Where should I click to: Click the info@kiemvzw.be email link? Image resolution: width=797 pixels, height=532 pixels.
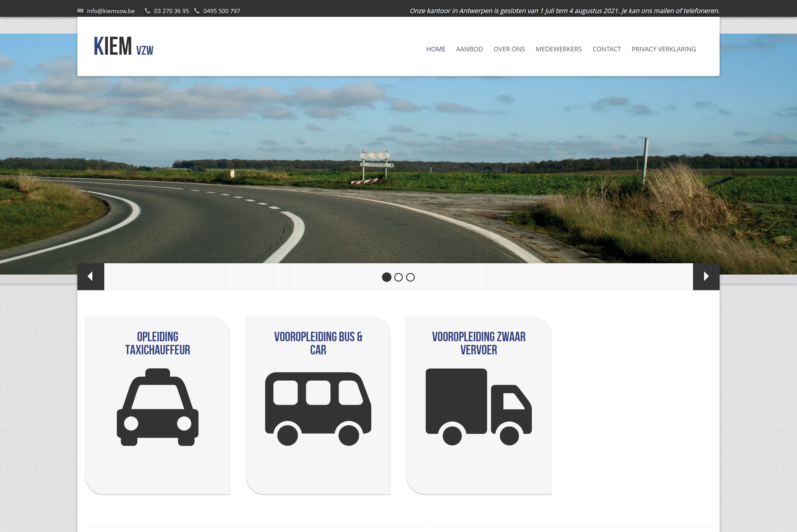[111, 11]
